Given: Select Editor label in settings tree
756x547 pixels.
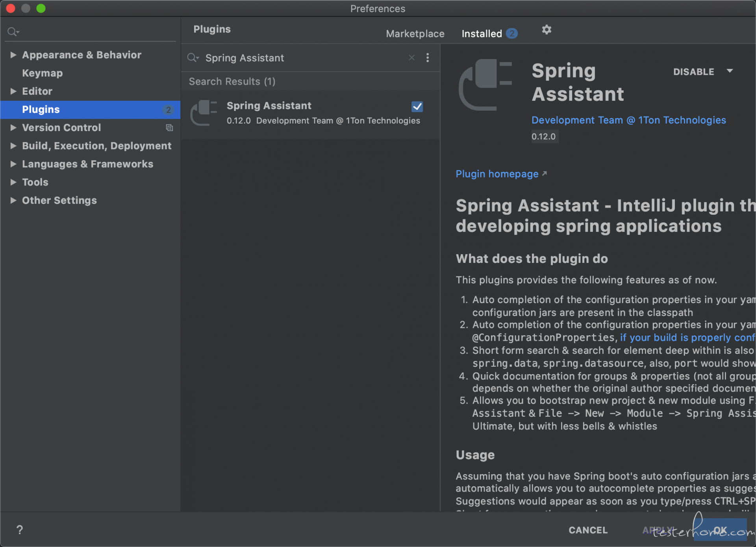Looking at the screenshot, I should (x=37, y=91).
